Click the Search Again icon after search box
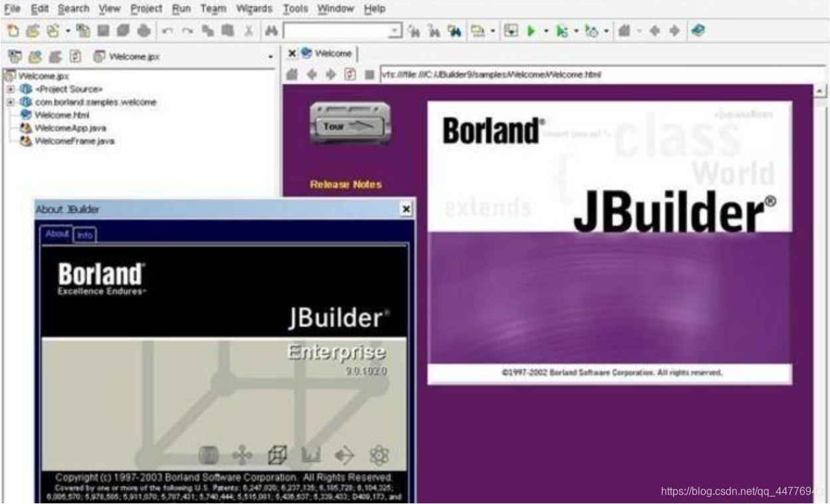 coord(413,31)
